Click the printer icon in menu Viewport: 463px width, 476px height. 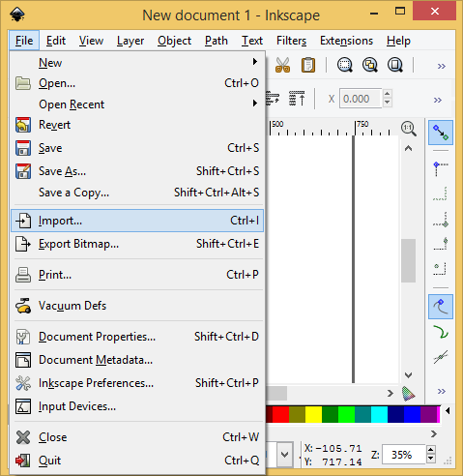pos(23,275)
